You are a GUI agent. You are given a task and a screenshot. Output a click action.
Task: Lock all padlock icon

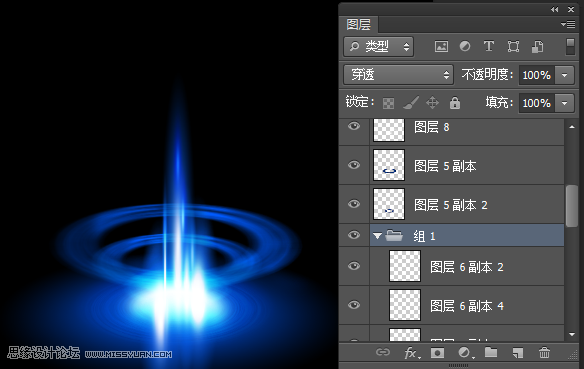pyautogui.click(x=455, y=102)
